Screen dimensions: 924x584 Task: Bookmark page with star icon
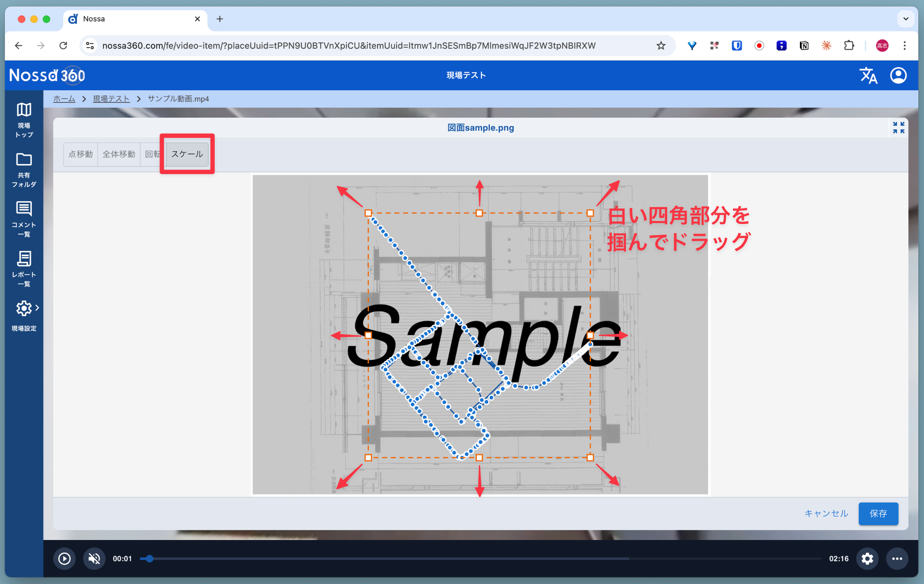coord(661,46)
